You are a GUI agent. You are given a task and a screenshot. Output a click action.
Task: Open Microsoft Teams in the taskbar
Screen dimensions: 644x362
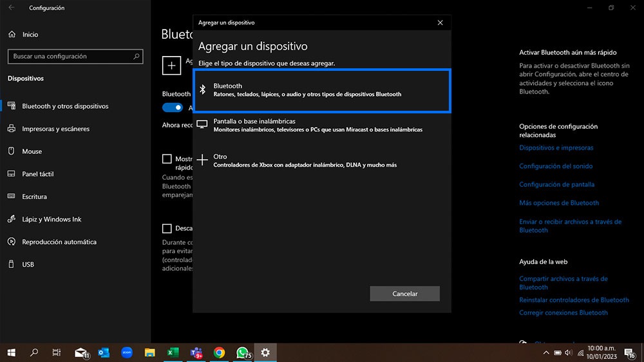196,352
